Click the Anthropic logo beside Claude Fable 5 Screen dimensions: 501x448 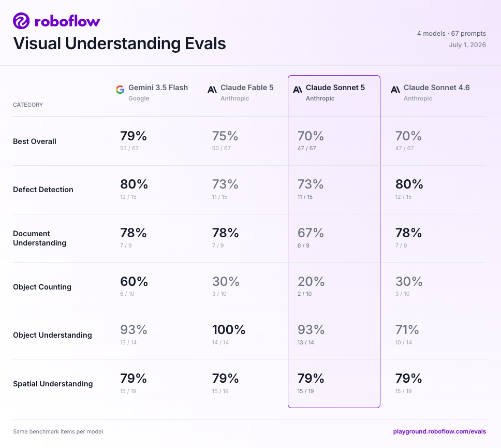coord(212,90)
